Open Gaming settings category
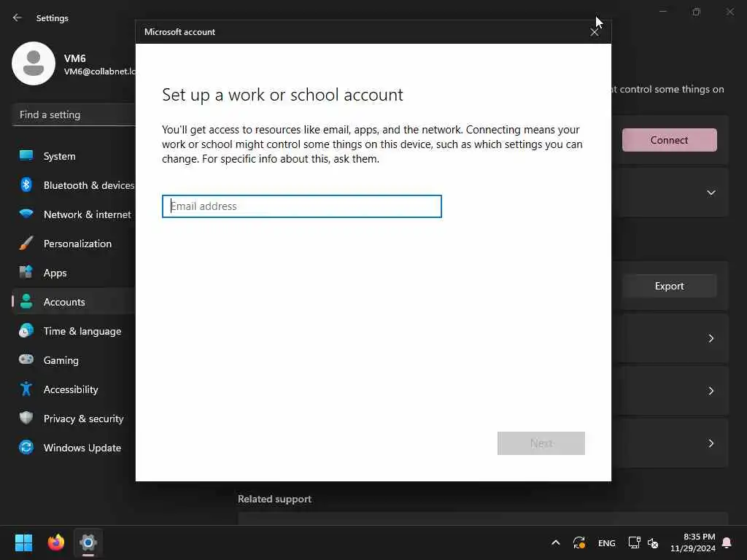 coord(74,360)
